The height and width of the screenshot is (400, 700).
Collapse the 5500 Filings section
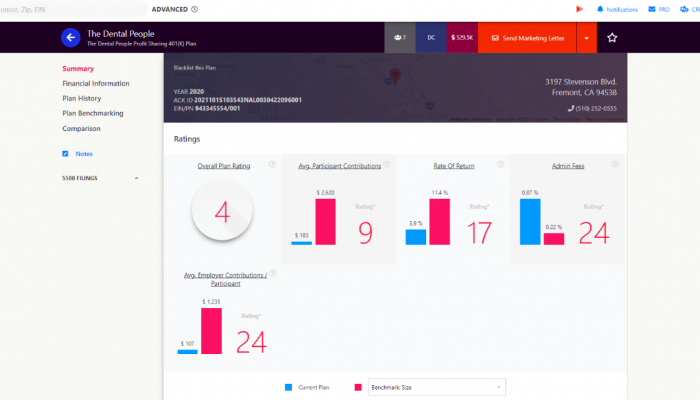click(136, 178)
